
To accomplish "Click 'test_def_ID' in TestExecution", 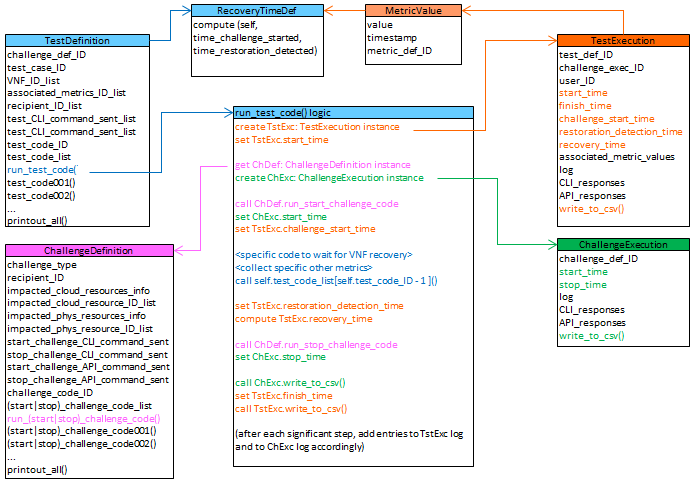I will pos(586,55).
